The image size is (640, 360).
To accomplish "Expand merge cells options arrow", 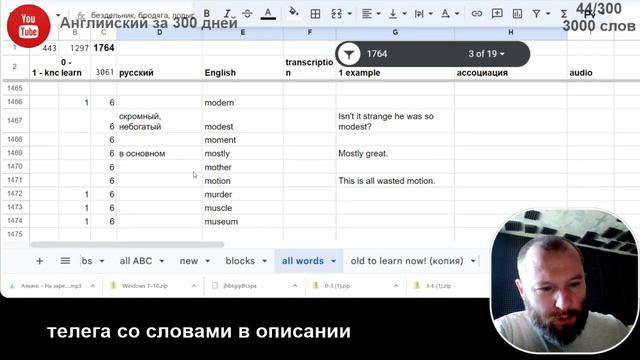I will [x=350, y=14].
